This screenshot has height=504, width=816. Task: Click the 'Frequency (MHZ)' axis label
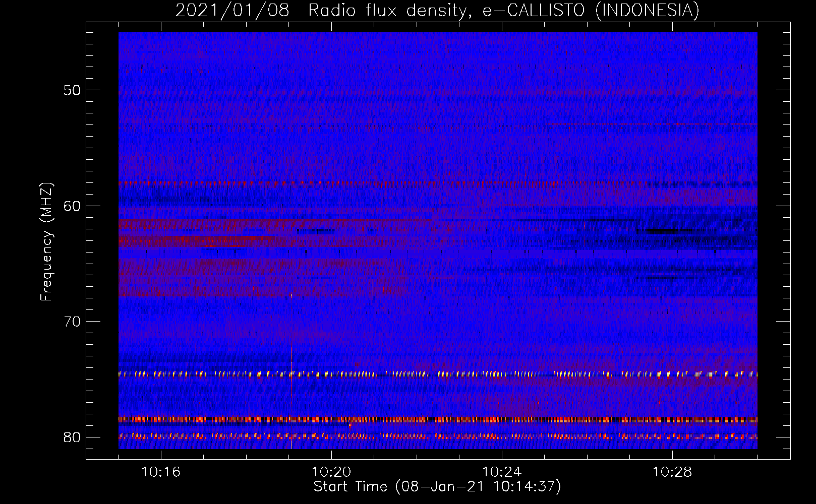point(46,241)
